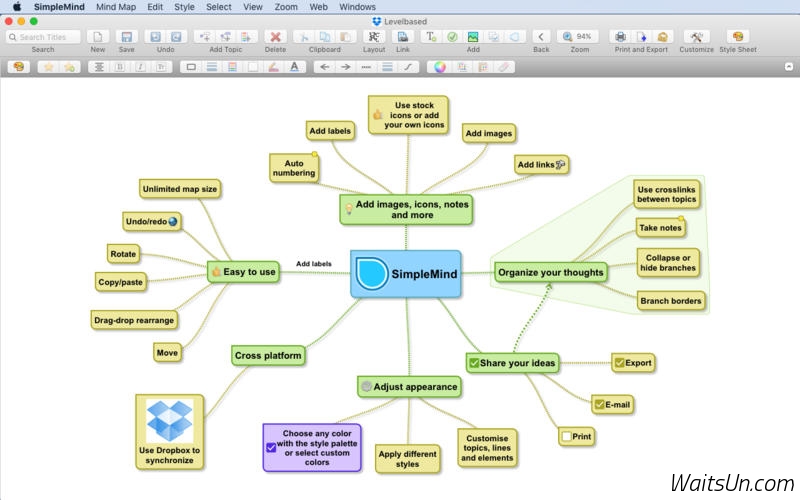
Task: Toggle bold formatting B icon
Action: coord(120,67)
